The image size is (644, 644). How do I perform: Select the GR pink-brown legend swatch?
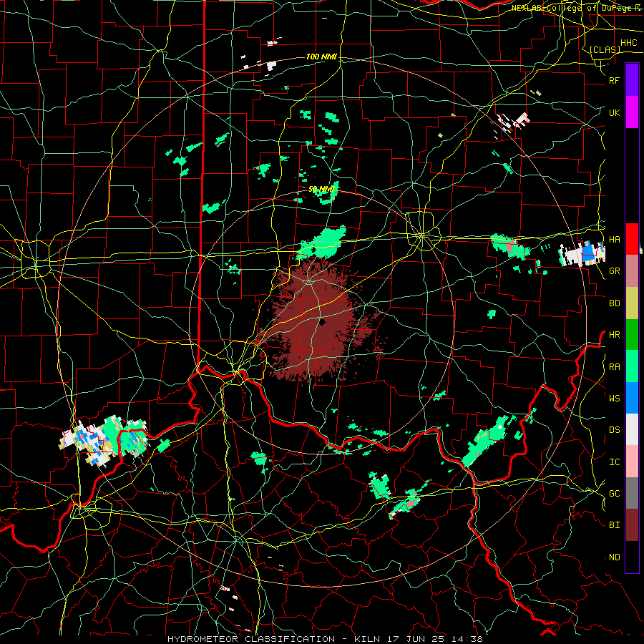[632, 270]
